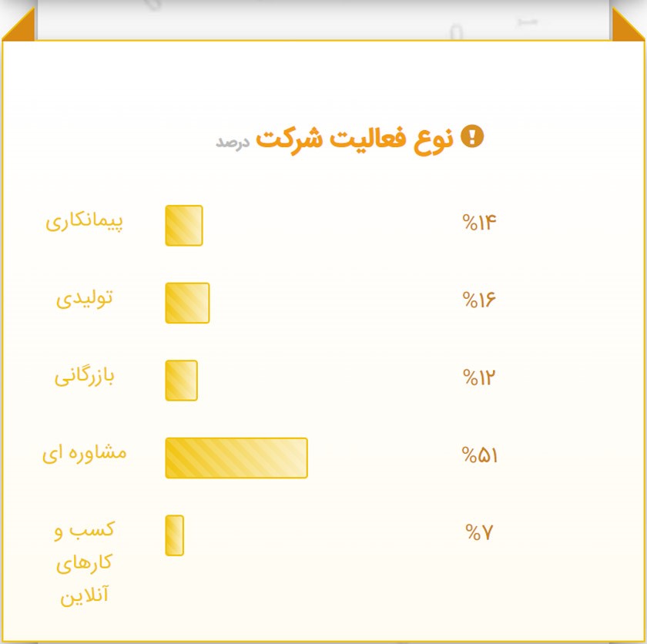This screenshot has width=647, height=644.
Task: Click the %۵۱ percentage value
Action: tap(479, 455)
